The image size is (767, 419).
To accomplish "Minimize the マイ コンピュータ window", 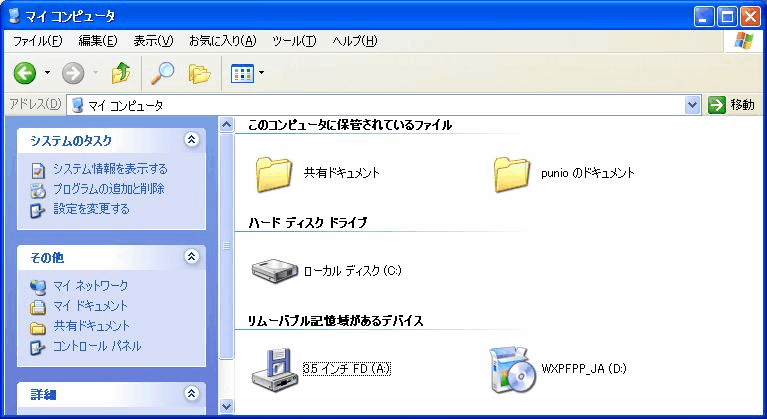I will [x=704, y=18].
